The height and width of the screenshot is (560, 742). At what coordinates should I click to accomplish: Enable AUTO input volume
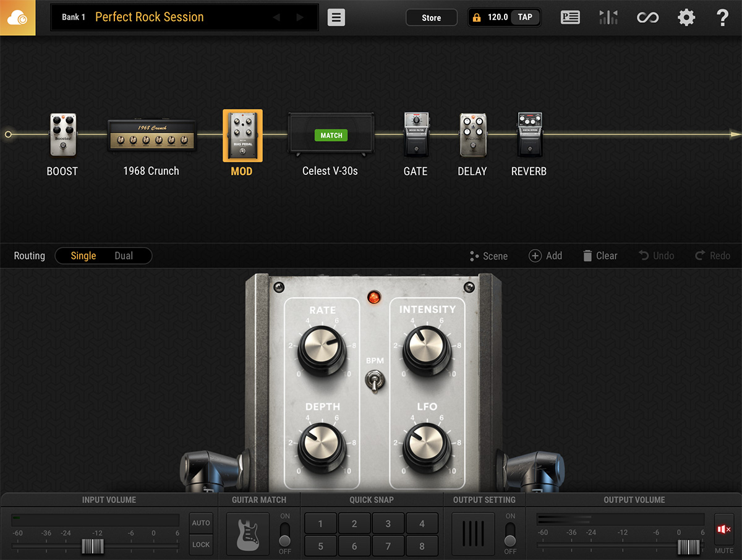[x=201, y=523]
